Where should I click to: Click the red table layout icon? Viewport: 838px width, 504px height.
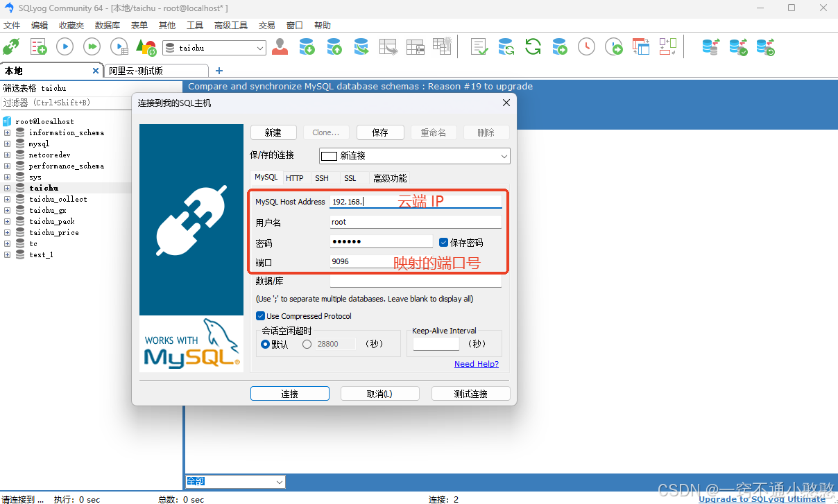click(640, 46)
